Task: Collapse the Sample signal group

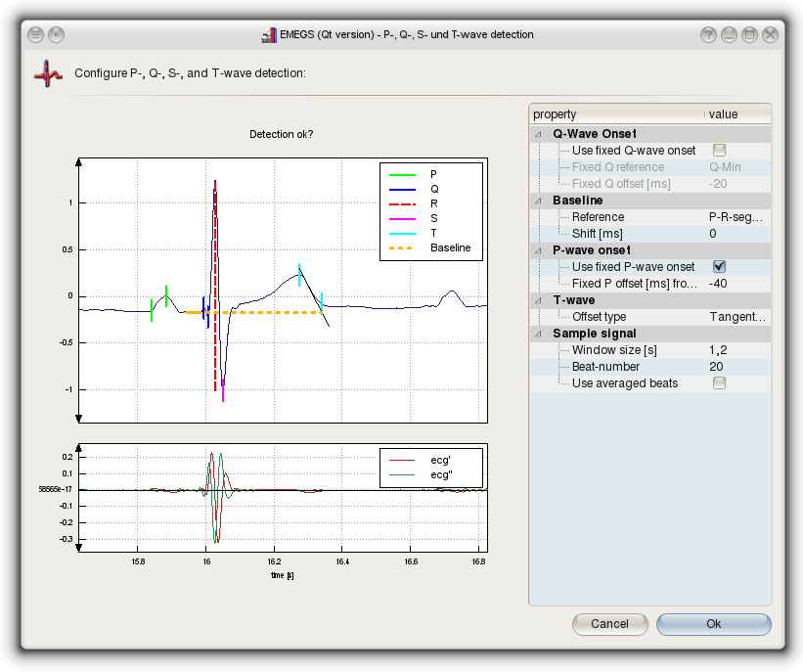Action: coord(537,334)
